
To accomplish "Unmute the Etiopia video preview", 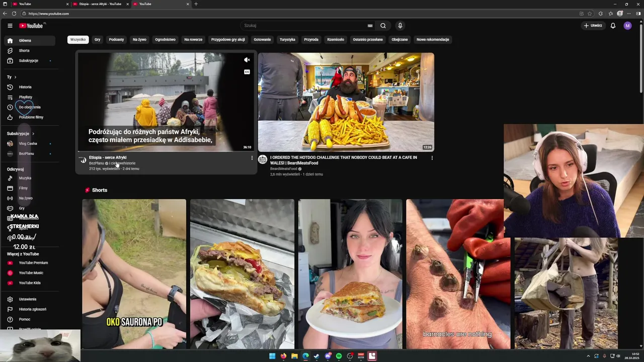I will pos(247,60).
